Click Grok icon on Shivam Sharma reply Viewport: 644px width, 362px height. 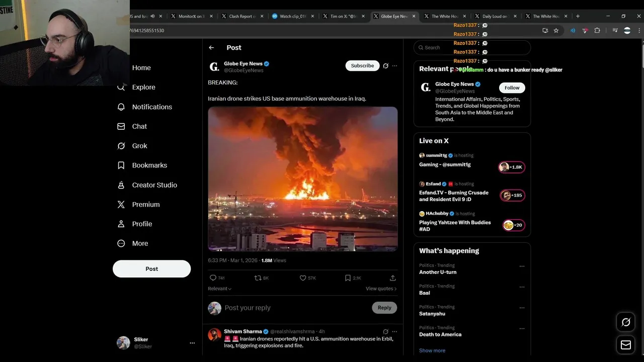pos(386,332)
